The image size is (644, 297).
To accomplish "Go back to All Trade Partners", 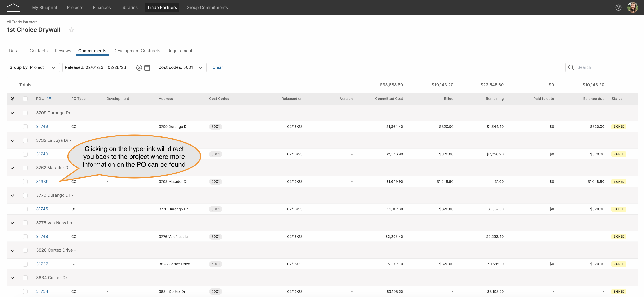I will 22,22.
